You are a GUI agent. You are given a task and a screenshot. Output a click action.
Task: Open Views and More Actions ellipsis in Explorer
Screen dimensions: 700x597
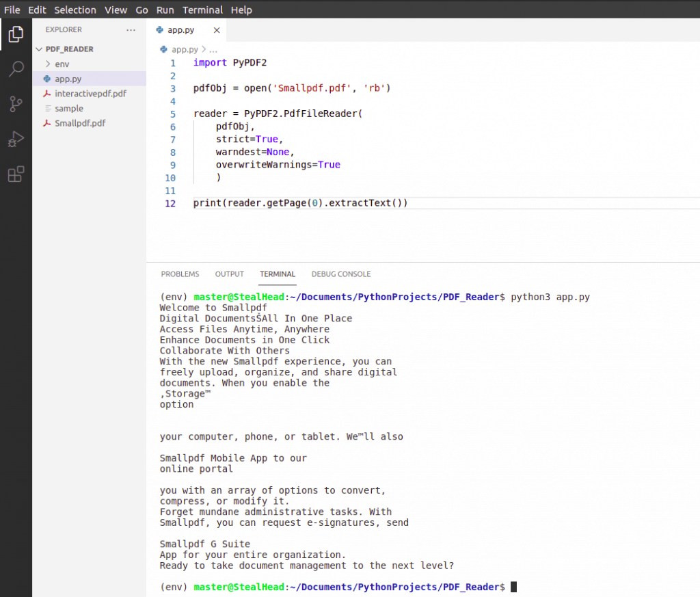(x=130, y=29)
